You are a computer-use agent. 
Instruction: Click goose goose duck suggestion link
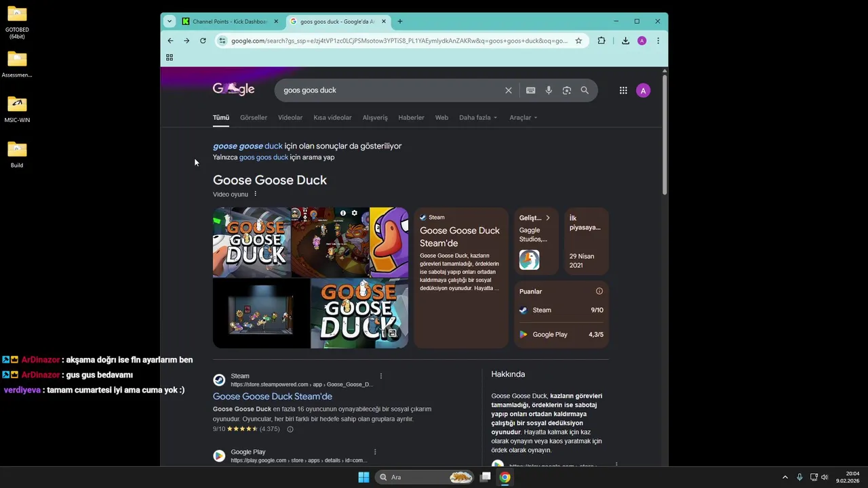tap(248, 146)
